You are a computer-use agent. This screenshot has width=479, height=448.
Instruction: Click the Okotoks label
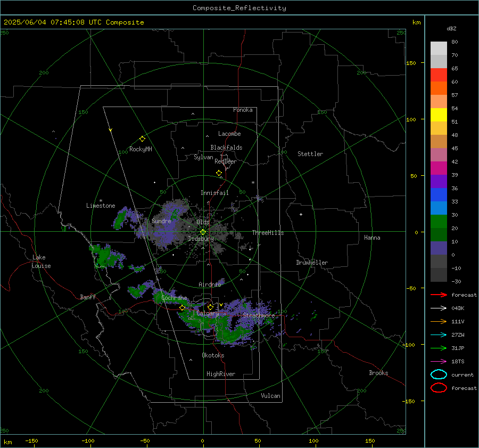(x=213, y=355)
